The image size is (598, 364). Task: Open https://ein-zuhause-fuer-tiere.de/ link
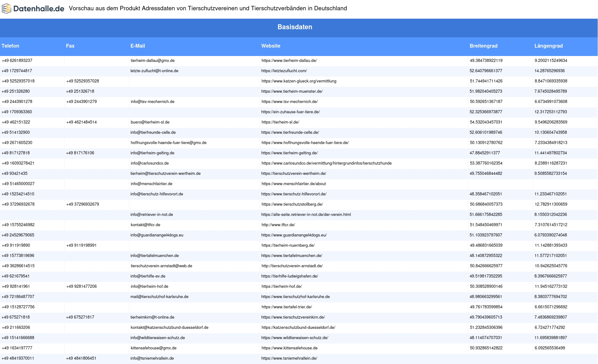(291, 112)
